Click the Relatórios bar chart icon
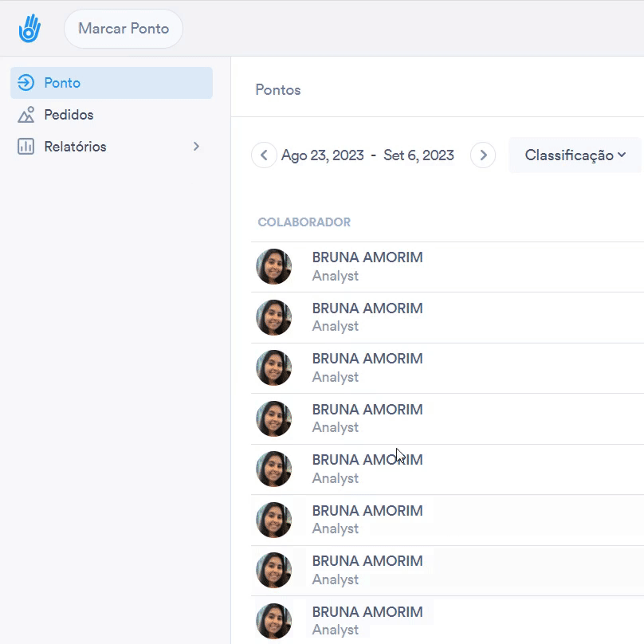Image resolution: width=644 pixels, height=644 pixels. [x=26, y=147]
